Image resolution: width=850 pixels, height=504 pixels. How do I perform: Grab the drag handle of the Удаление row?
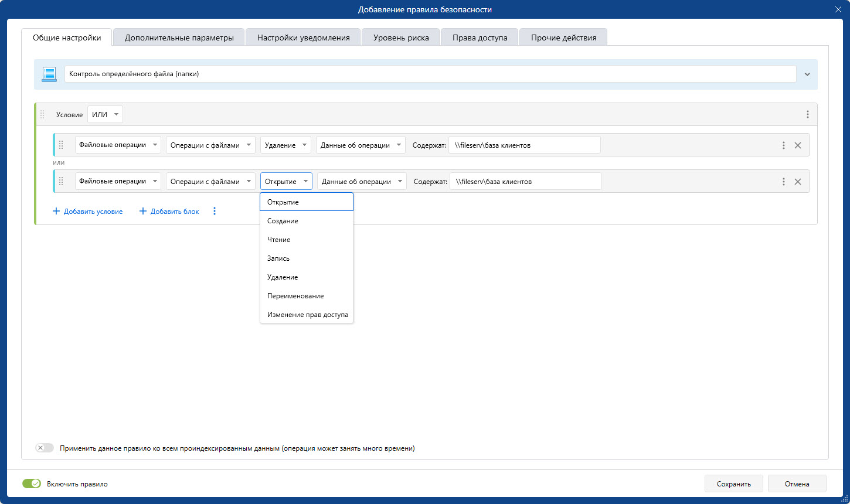point(61,145)
